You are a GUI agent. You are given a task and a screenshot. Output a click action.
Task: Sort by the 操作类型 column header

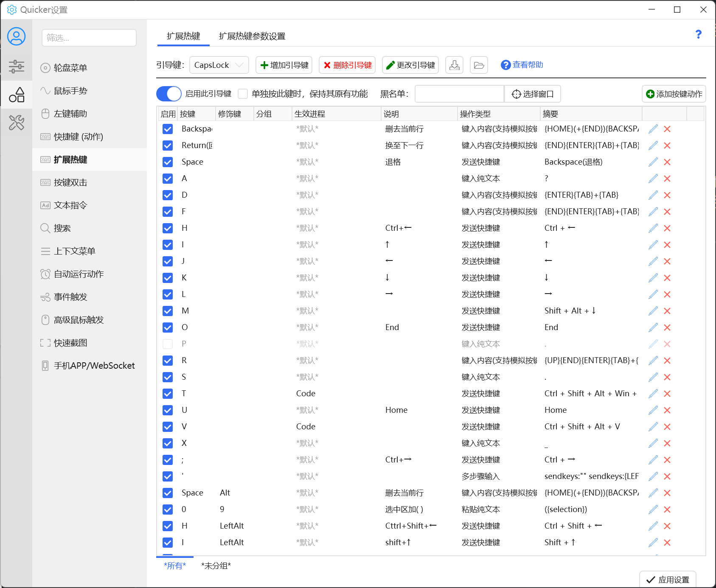[x=499, y=114]
